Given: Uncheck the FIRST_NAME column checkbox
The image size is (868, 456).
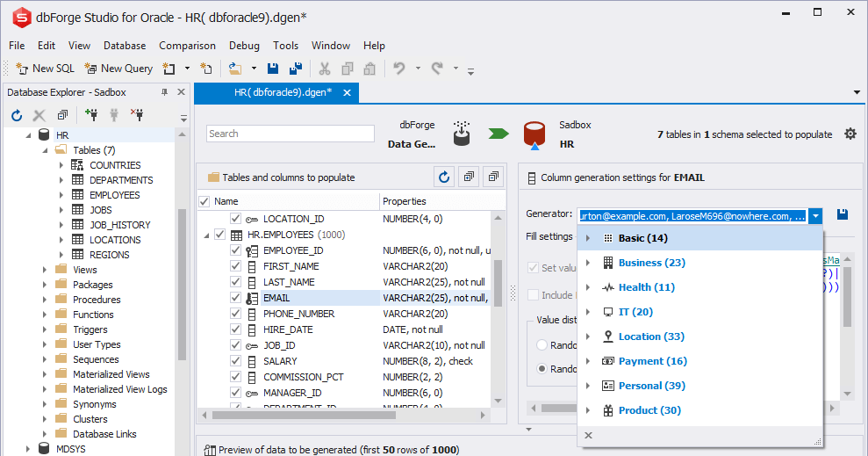Looking at the screenshot, I should tap(235, 266).
